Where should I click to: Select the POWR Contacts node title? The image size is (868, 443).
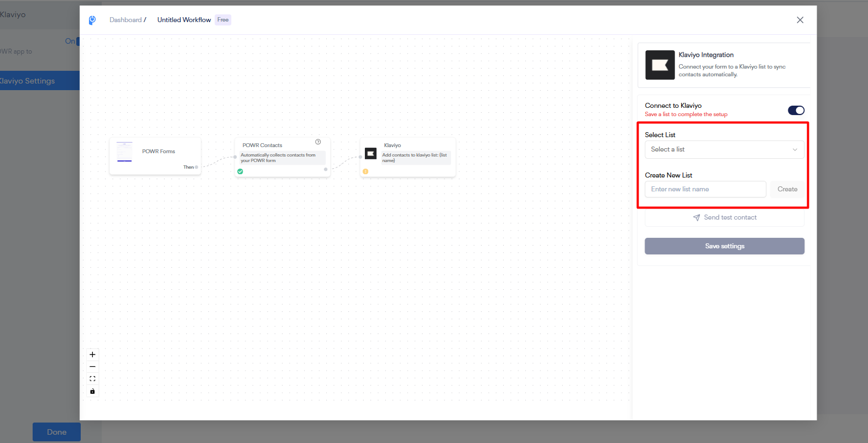coord(262,145)
